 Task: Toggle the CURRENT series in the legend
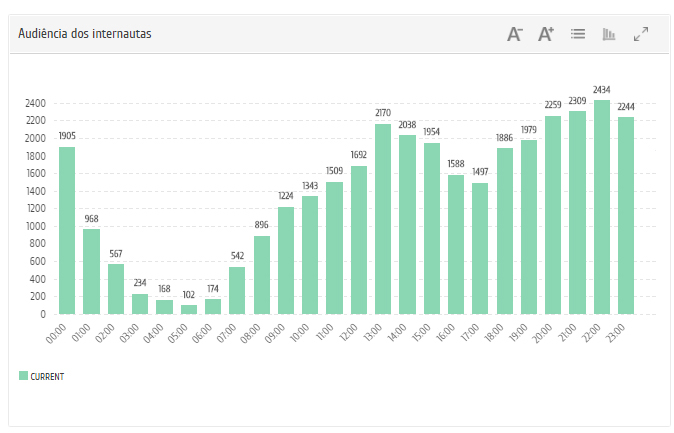pyautogui.click(x=48, y=376)
